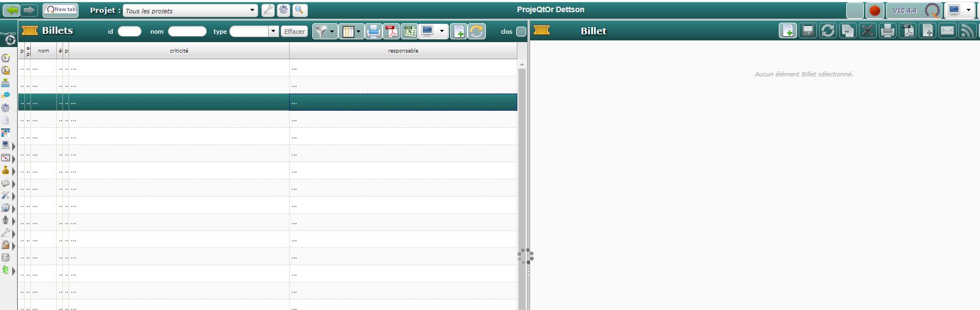
Task: Export the Billets list to CSV
Action: click(410, 32)
